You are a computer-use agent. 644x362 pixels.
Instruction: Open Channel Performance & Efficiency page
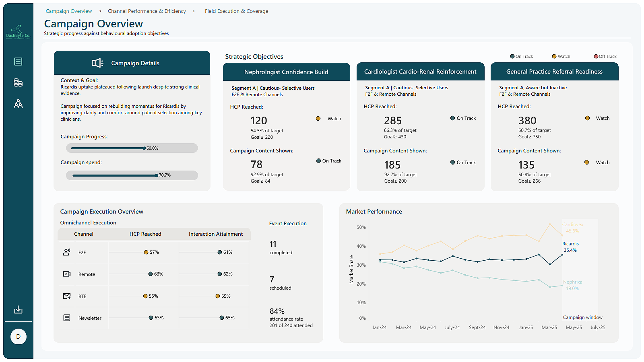147,11
